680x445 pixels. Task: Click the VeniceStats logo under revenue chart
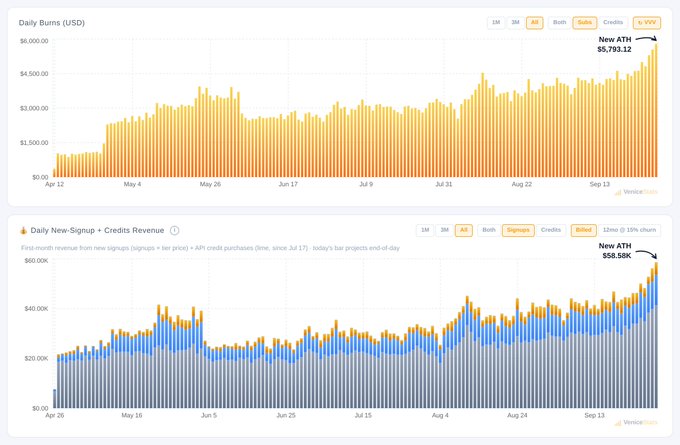click(x=636, y=422)
